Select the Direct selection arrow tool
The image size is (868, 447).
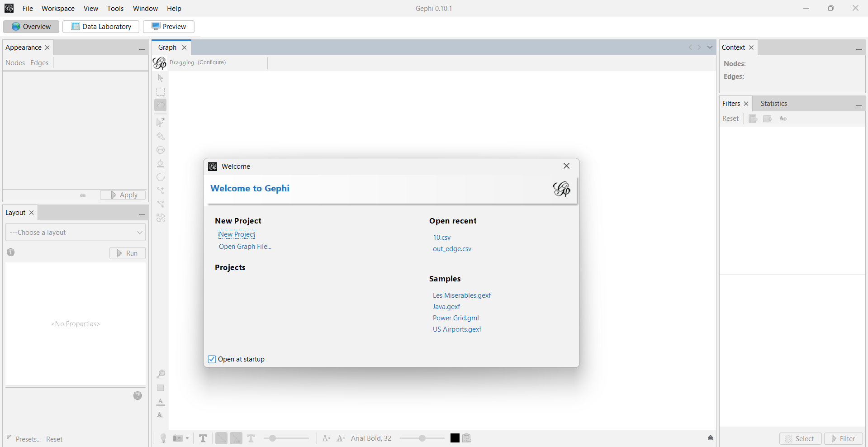click(161, 78)
